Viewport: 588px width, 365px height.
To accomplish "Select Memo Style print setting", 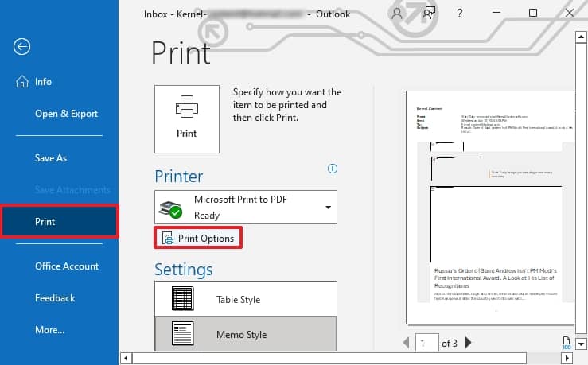I will pos(246,334).
